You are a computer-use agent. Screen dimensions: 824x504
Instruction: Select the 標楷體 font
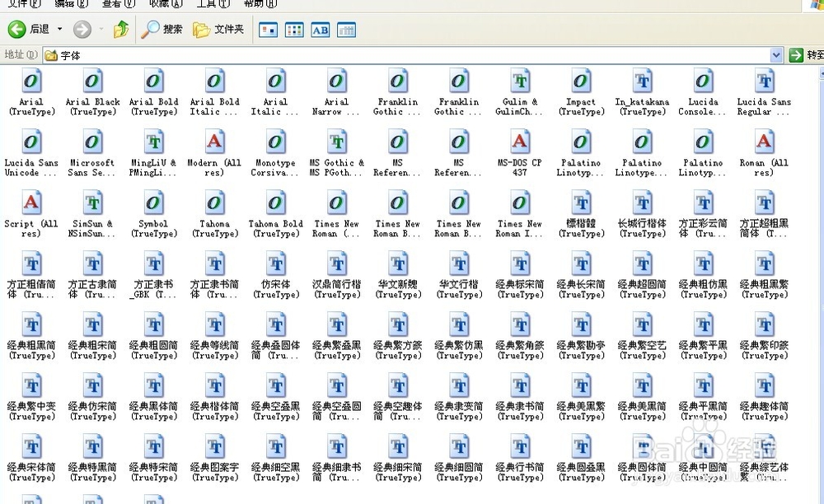[x=581, y=214]
